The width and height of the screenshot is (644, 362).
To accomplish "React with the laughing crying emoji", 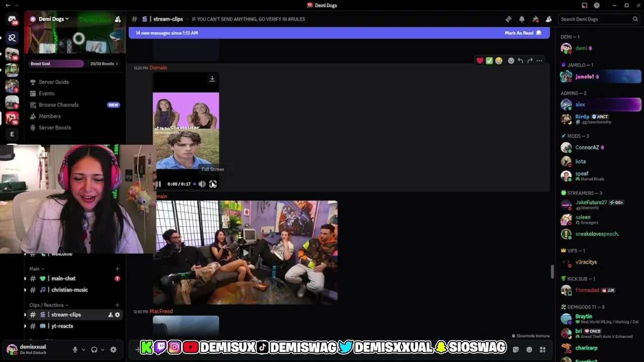I will [x=499, y=61].
